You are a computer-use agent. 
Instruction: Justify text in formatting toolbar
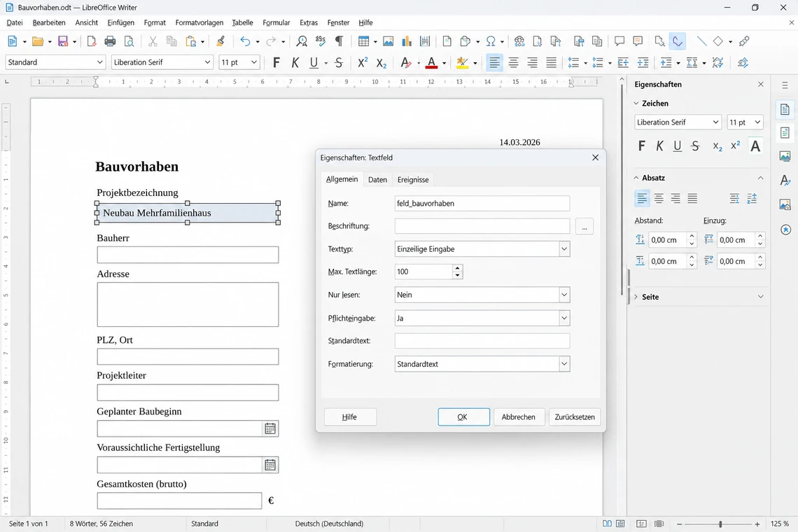tap(551, 62)
